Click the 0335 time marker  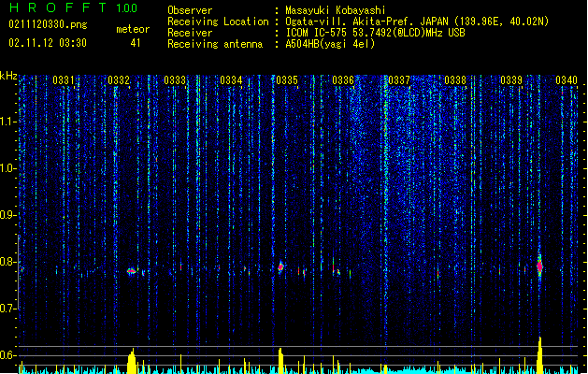click(287, 80)
